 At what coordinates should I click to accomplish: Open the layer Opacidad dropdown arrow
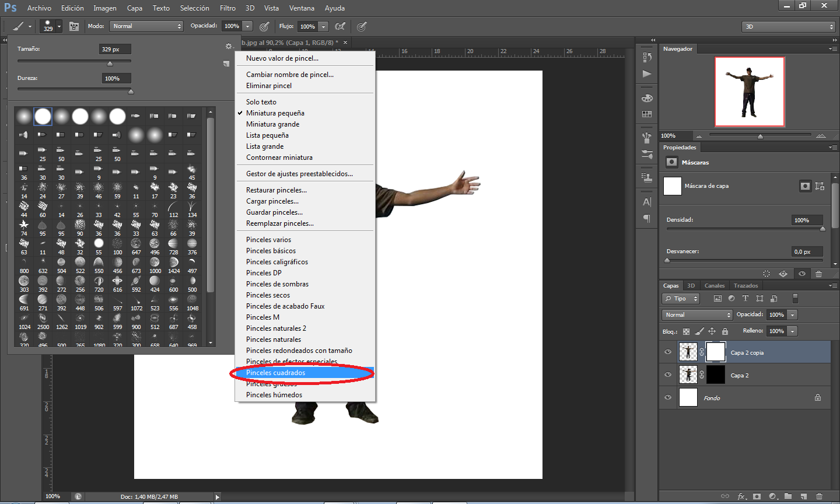tap(792, 314)
